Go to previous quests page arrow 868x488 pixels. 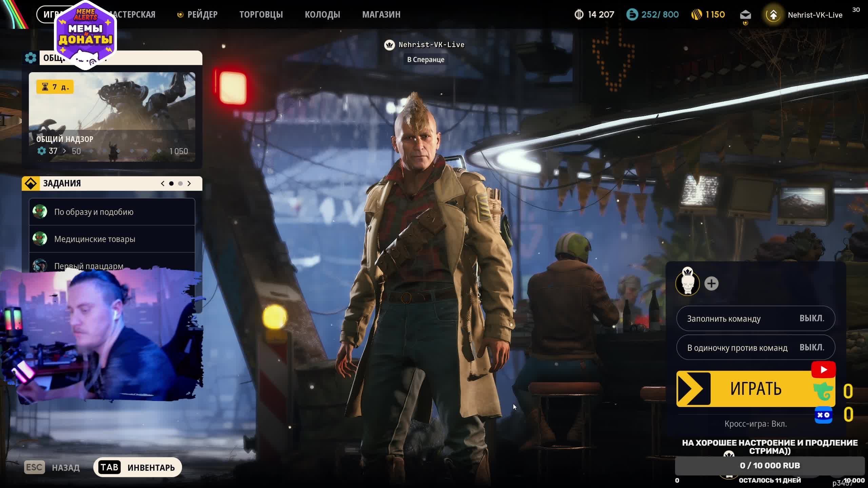coord(163,183)
